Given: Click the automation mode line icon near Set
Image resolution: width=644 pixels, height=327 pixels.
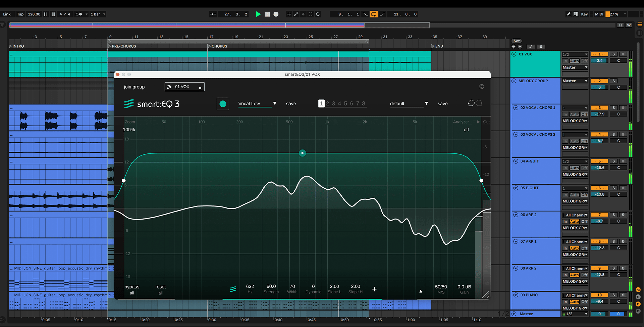Looking at the screenshot, I should pyautogui.click(x=531, y=47).
